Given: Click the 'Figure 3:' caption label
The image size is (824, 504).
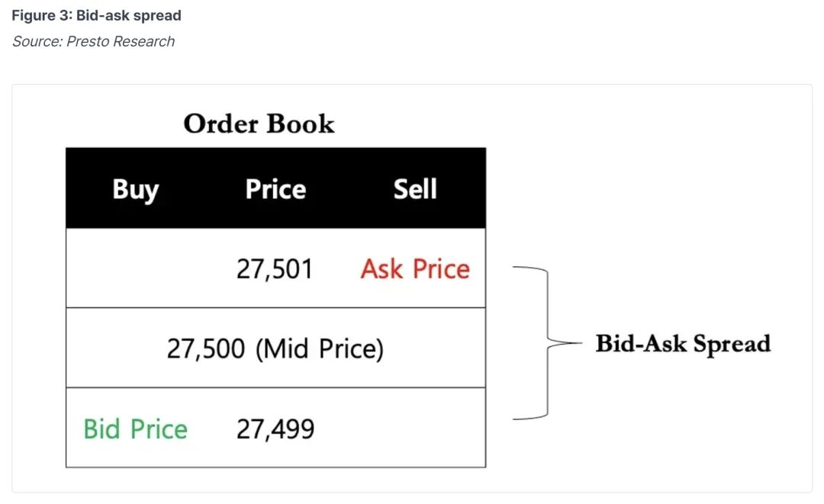Looking at the screenshot, I should click(x=42, y=15).
